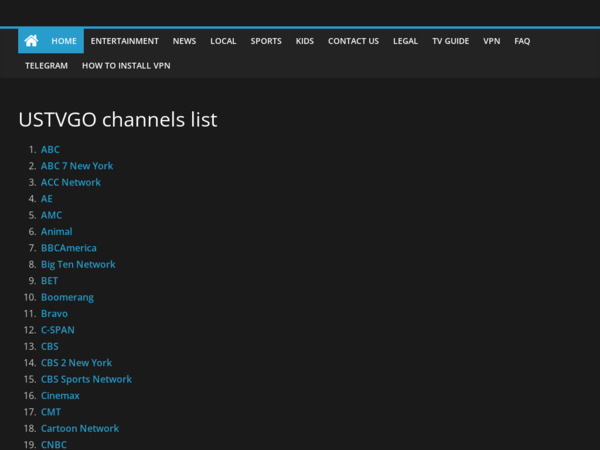The width and height of the screenshot is (600, 450).
Task: Open the ABC channel link
Action: pos(50,149)
